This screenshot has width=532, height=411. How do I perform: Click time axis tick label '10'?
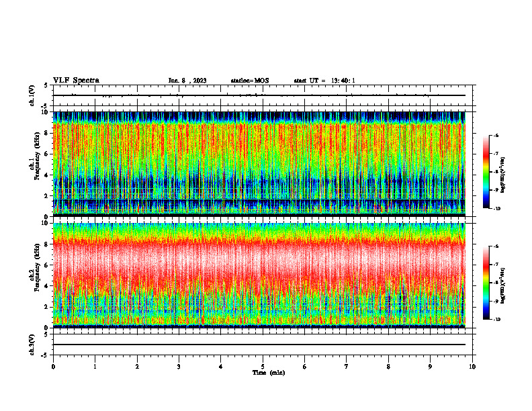472,367
